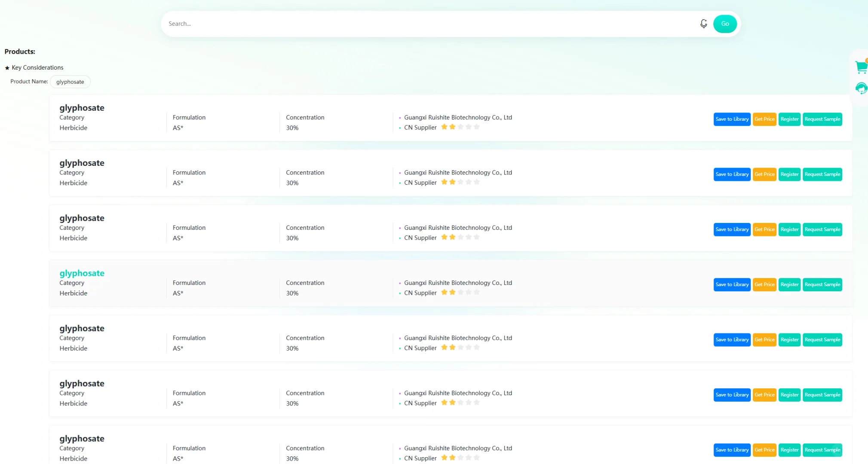The width and height of the screenshot is (868, 464).
Task: Click inside the Search text field
Action: point(430,24)
